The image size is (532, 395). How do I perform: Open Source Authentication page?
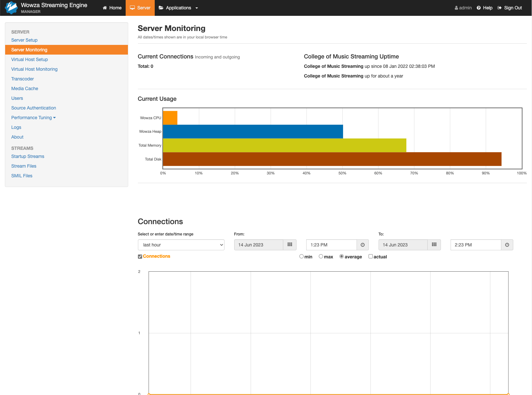click(34, 108)
